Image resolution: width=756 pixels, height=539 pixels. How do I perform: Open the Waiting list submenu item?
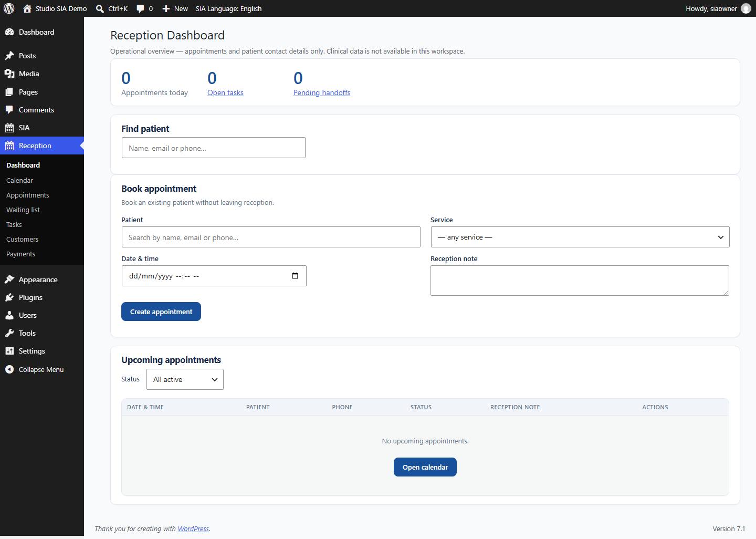[23, 210]
